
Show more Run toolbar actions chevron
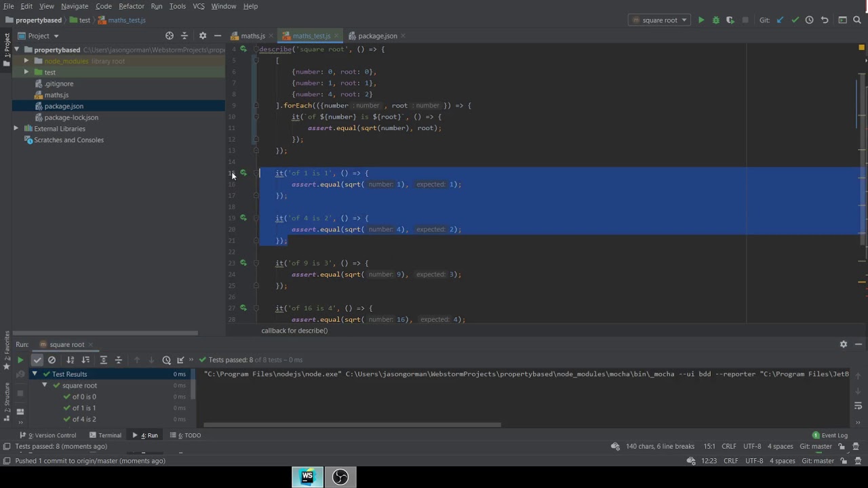(x=191, y=360)
